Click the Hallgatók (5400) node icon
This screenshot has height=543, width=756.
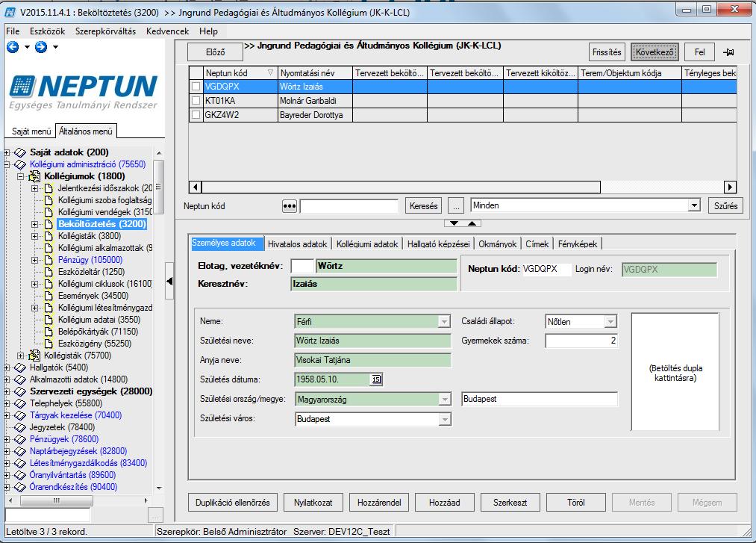[20, 367]
